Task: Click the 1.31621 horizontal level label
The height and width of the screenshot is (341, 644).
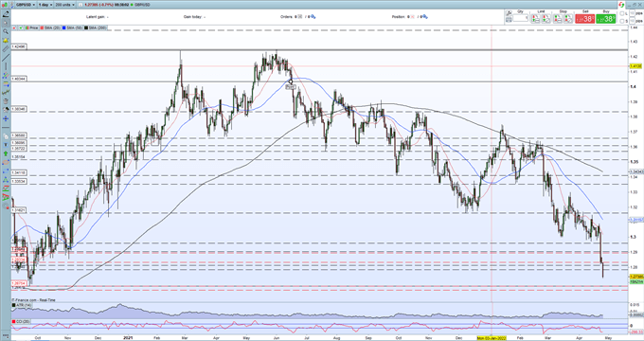Action: tap(19, 210)
